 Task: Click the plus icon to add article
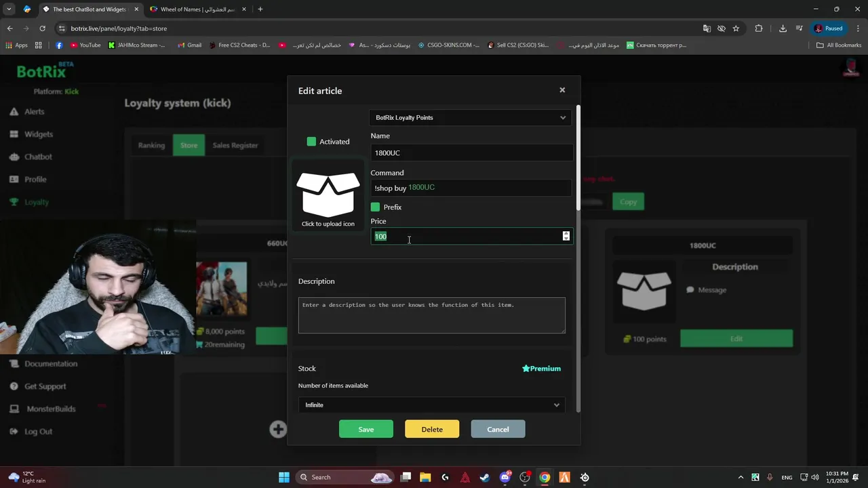coord(278,429)
